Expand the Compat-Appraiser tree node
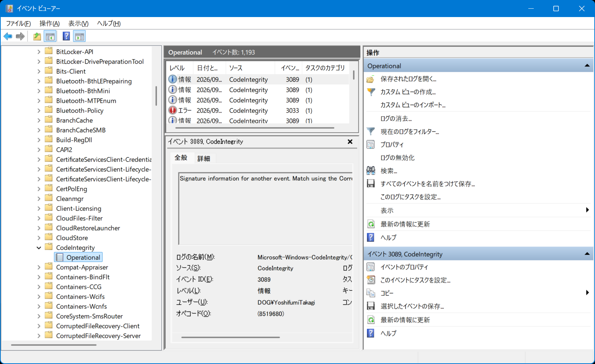The height and width of the screenshot is (364, 595). coord(39,267)
